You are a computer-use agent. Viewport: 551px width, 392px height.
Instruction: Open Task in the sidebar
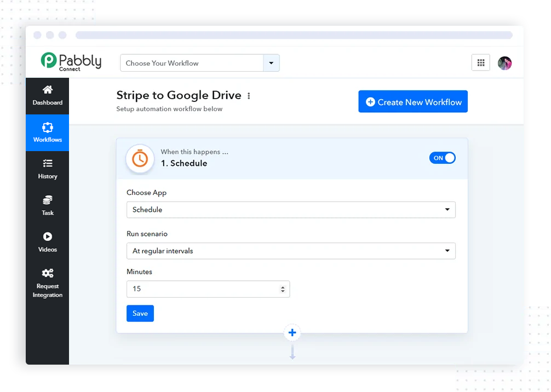coord(48,206)
